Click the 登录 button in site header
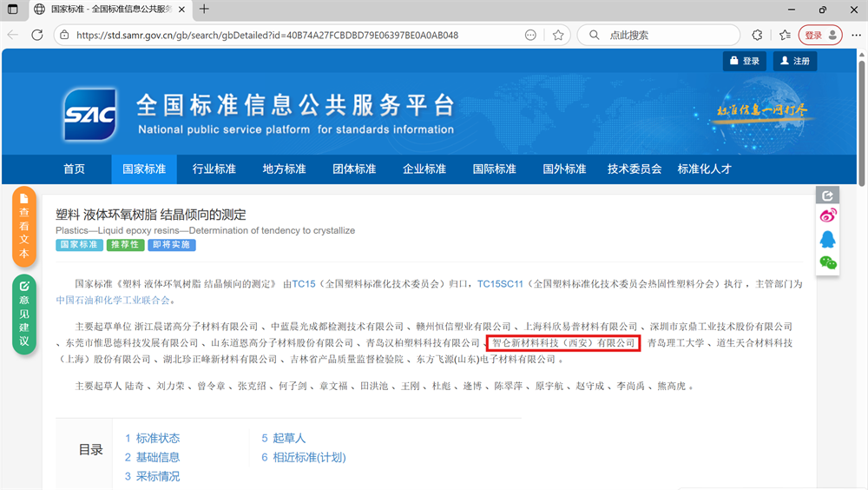Viewport: 868px width, 490px height. coord(745,61)
